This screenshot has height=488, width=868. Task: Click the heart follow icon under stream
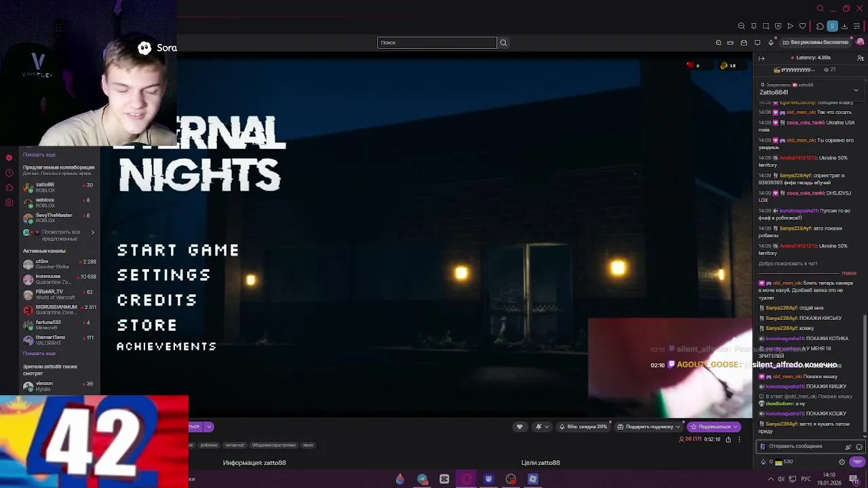[519, 427]
